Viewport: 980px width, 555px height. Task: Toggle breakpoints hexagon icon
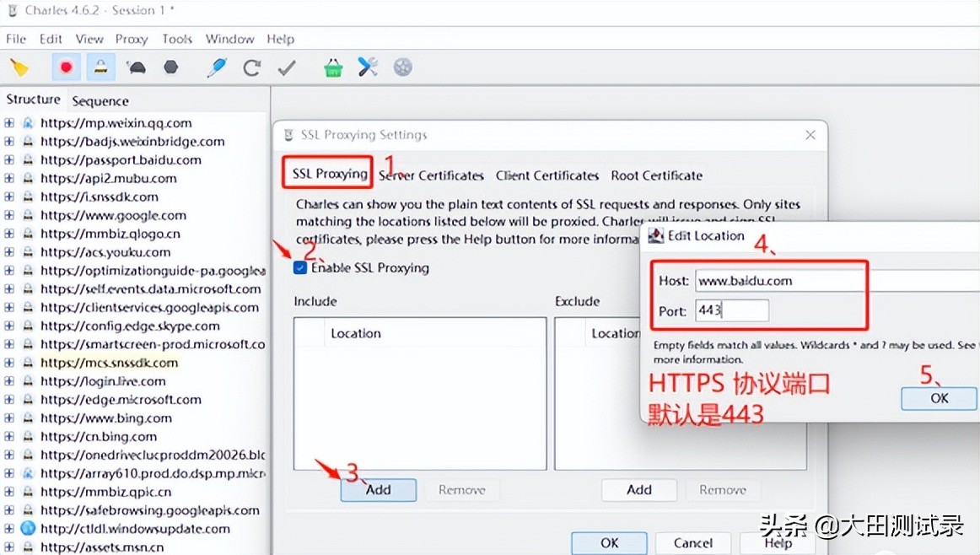(x=170, y=67)
